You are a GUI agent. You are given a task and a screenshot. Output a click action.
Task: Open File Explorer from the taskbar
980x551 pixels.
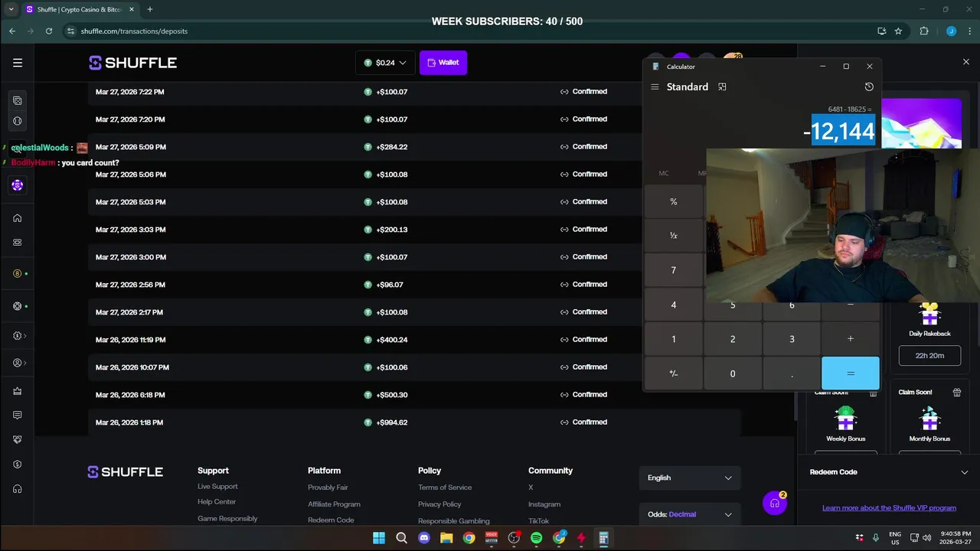tap(446, 538)
